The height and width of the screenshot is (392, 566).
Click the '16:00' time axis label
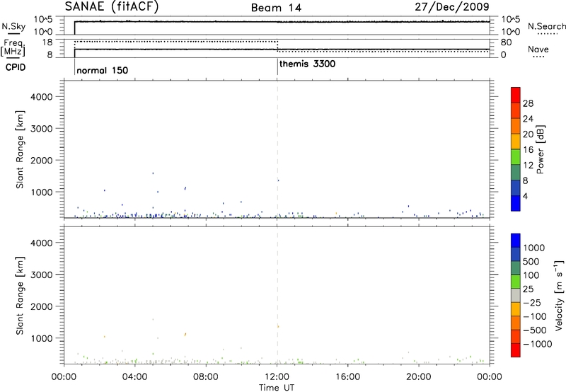[x=348, y=377]
